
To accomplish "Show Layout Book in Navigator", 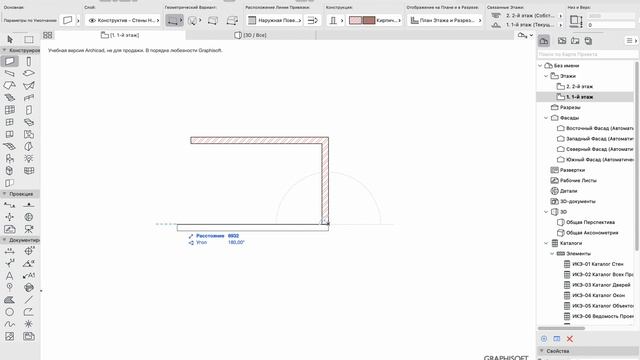I will [x=575, y=40].
